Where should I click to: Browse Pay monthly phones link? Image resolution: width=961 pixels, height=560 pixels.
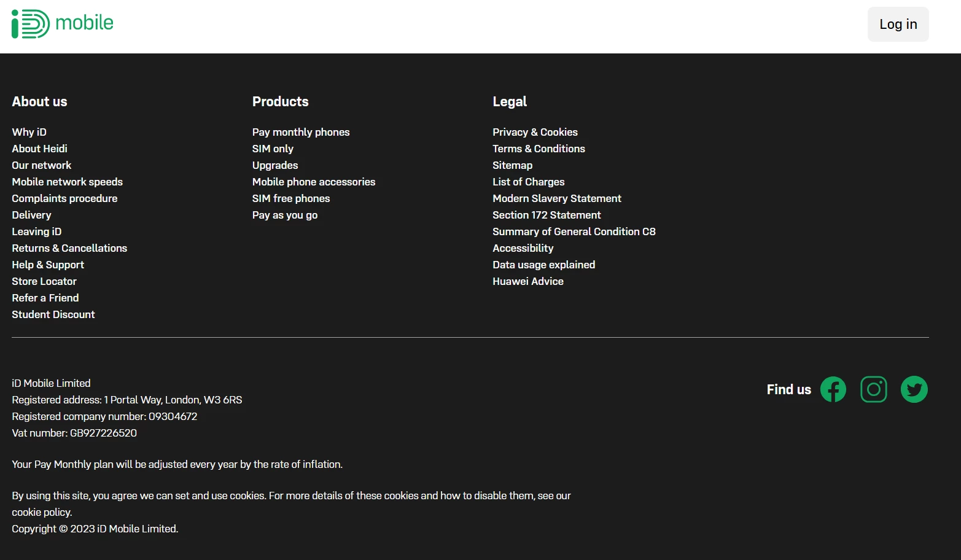point(301,132)
